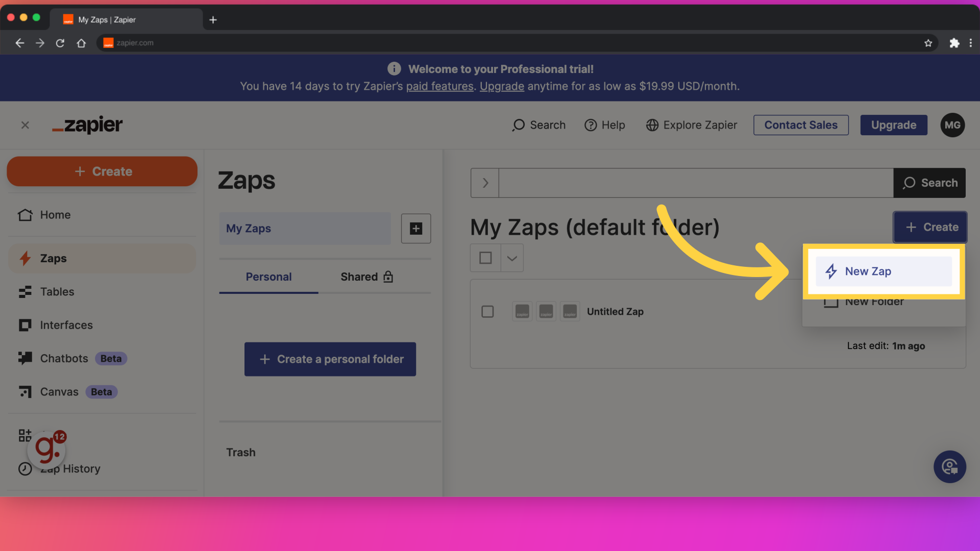This screenshot has width=980, height=551.
Task: Click Create a personal folder button
Action: click(x=330, y=359)
